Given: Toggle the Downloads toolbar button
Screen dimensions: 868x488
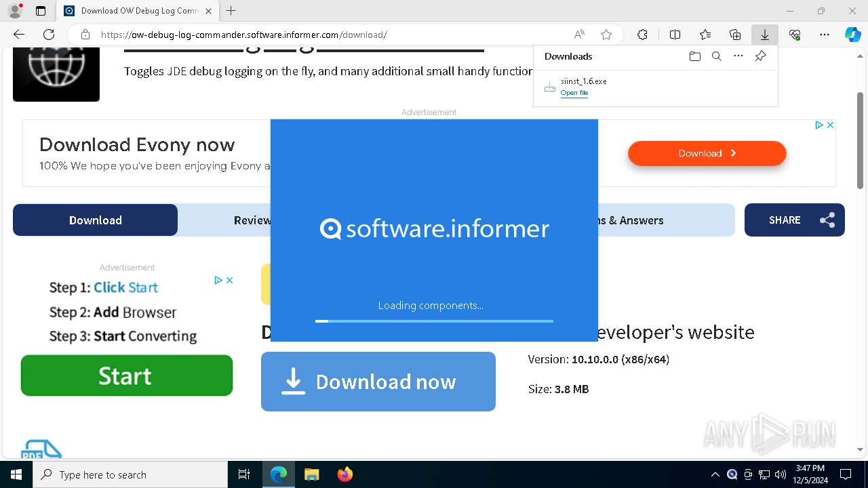Looking at the screenshot, I should (765, 35).
